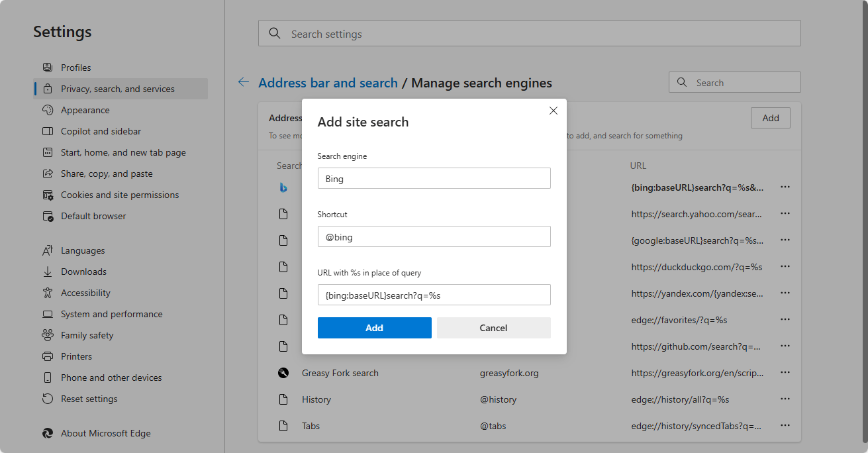
Task: Click the Copilot and sidebar icon
Action: (48, 131)
